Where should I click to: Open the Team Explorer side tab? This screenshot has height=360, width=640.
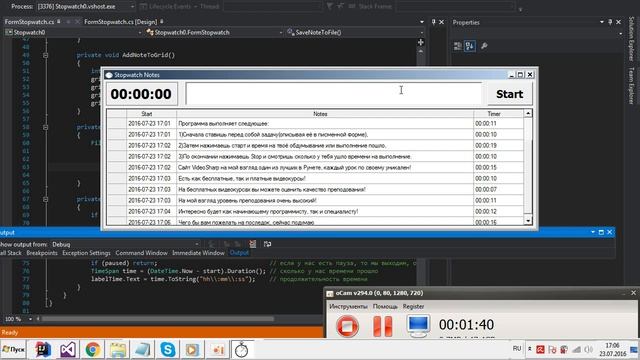click(x=631, y=86)
